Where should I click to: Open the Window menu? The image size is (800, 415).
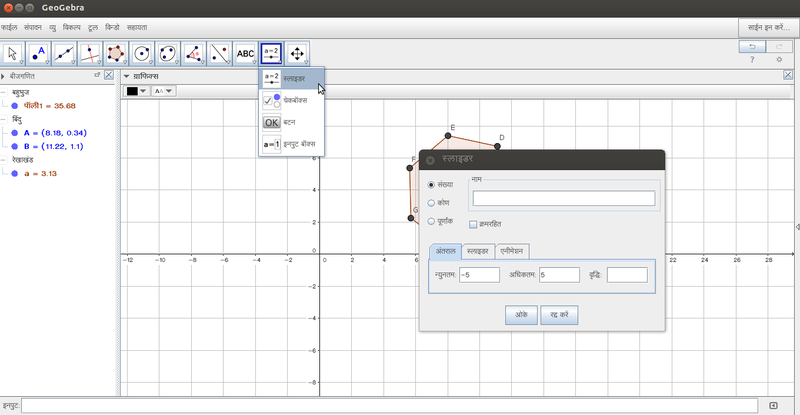[112, 28]
